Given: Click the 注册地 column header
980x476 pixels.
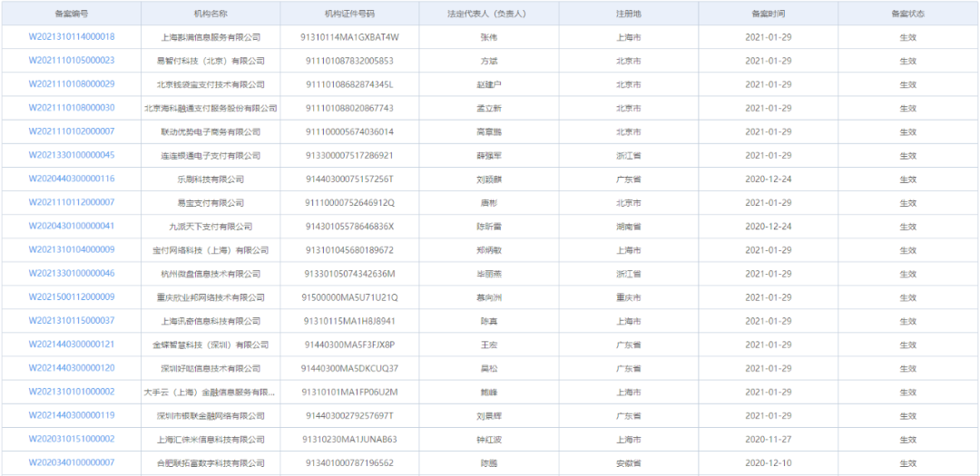Looking at the screenshot, I should [628, 14].
